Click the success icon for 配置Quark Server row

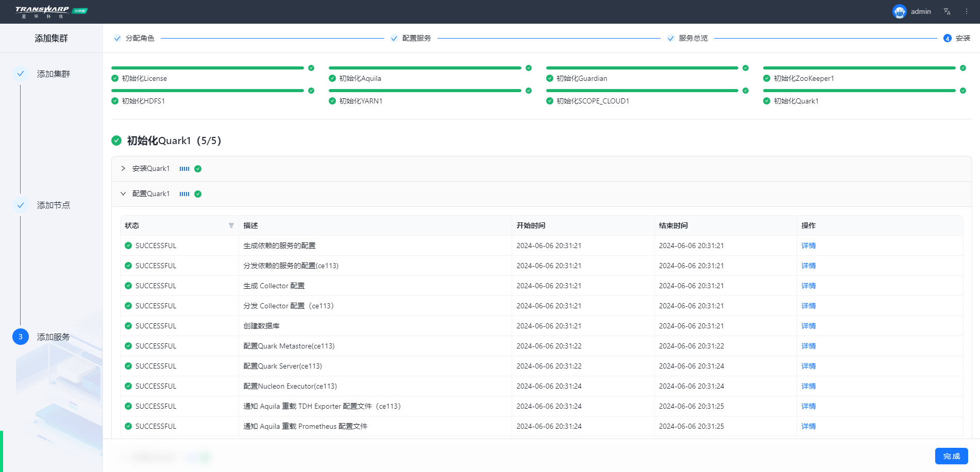tap(128, 366)
